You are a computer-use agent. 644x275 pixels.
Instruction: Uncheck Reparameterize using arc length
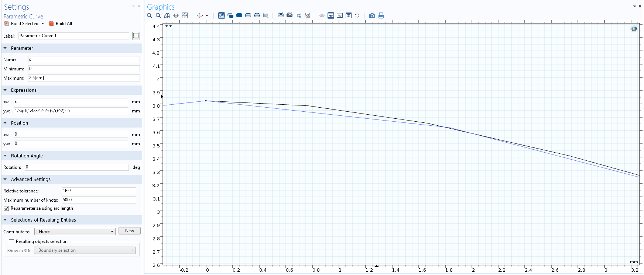point(6,209)
